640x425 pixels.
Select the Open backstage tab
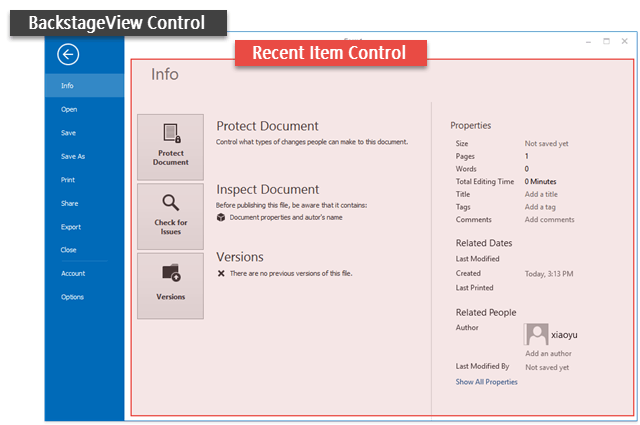[x=84, y=109]
